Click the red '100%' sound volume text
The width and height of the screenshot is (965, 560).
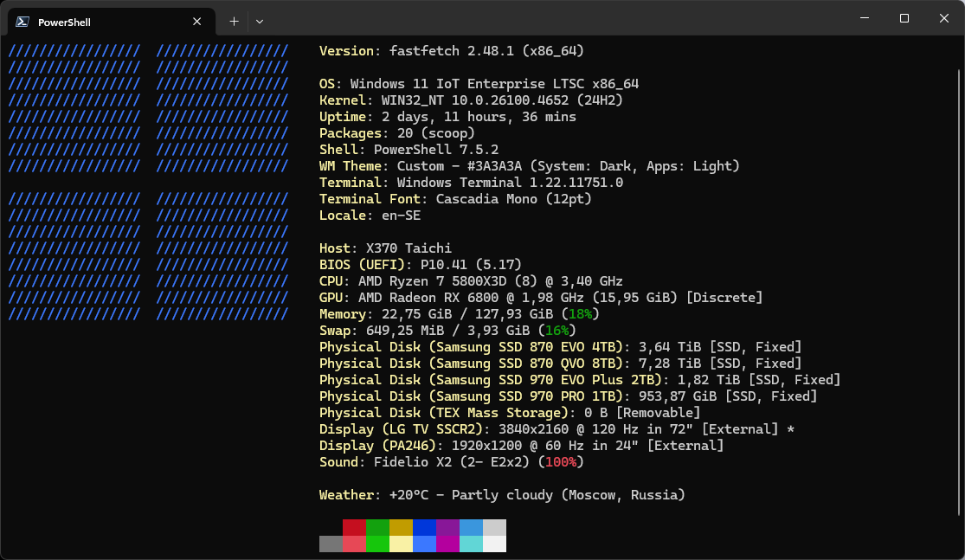coord(561,462)
